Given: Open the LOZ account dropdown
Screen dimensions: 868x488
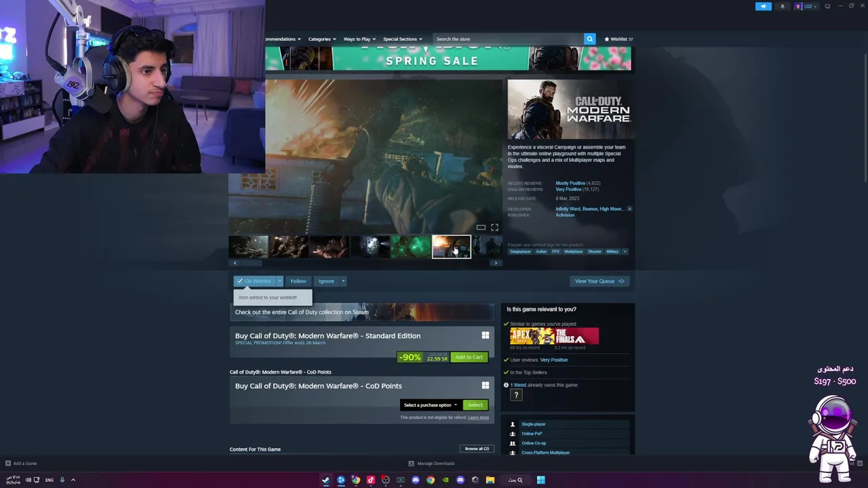Looking at the screenshot, I should coord(806,6).
